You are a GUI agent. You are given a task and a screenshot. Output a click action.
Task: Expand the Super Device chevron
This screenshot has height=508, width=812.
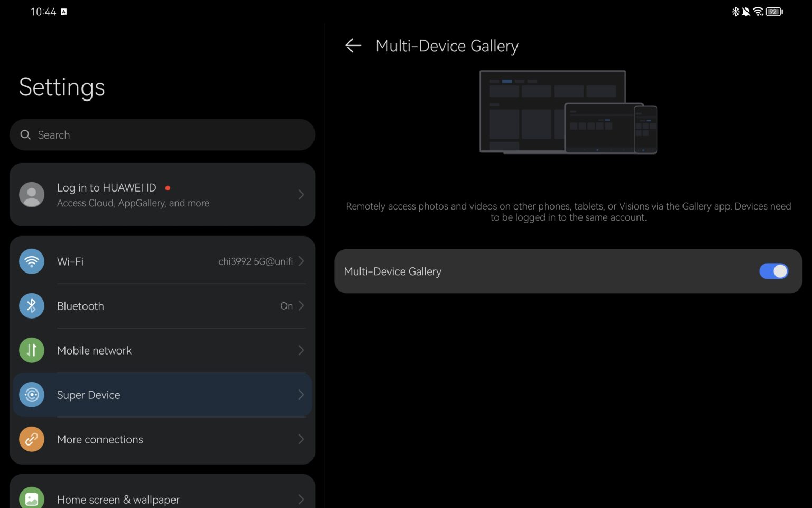[301, 395]
